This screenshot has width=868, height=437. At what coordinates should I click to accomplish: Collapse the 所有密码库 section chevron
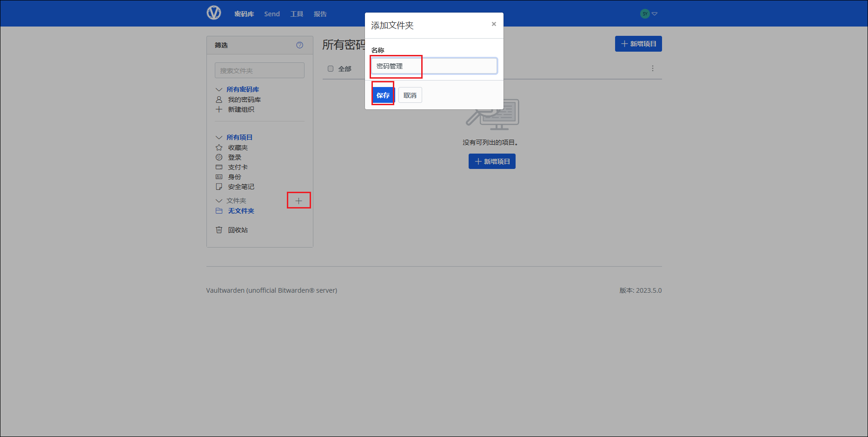219,89
